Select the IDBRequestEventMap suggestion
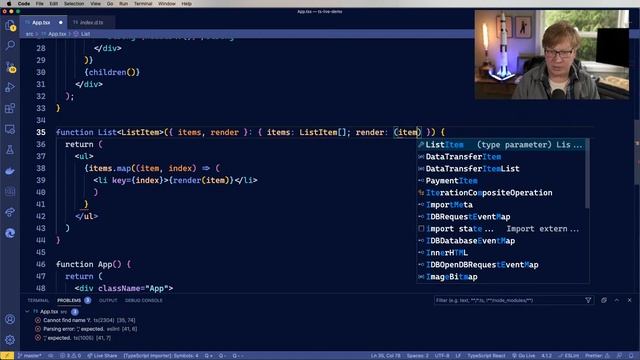 501,217
